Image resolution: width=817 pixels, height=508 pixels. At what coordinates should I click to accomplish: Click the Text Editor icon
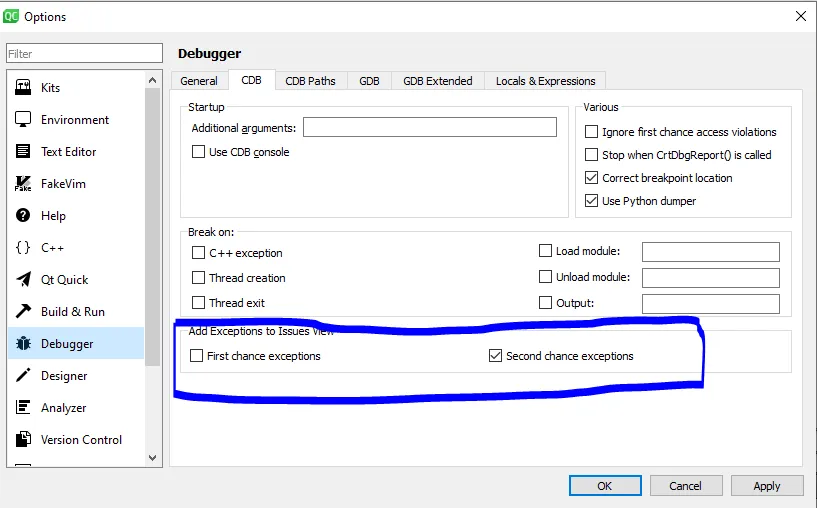click(x=23, y=151)
